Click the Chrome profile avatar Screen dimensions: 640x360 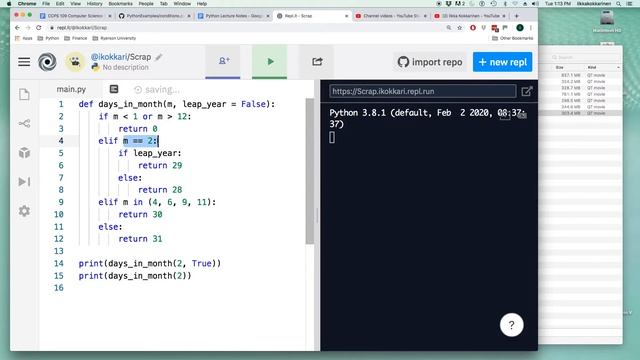tap(520, 28)
